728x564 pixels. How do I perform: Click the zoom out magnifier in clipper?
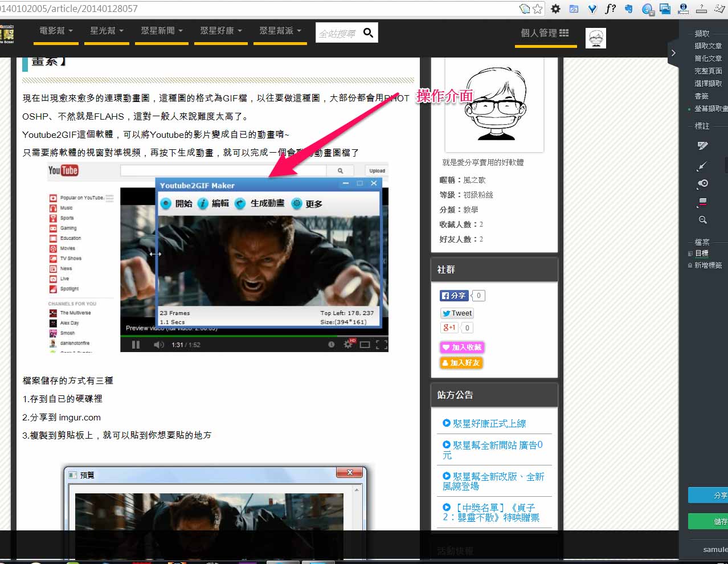point(702,220)
